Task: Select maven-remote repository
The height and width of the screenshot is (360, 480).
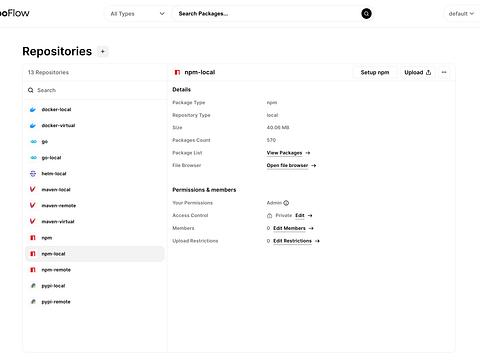Action: point(95,205)
